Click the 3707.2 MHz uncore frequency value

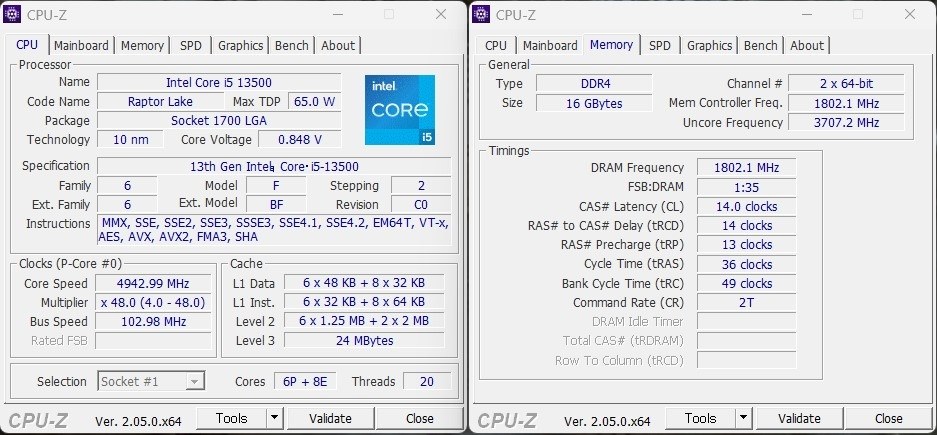point(847,122)
